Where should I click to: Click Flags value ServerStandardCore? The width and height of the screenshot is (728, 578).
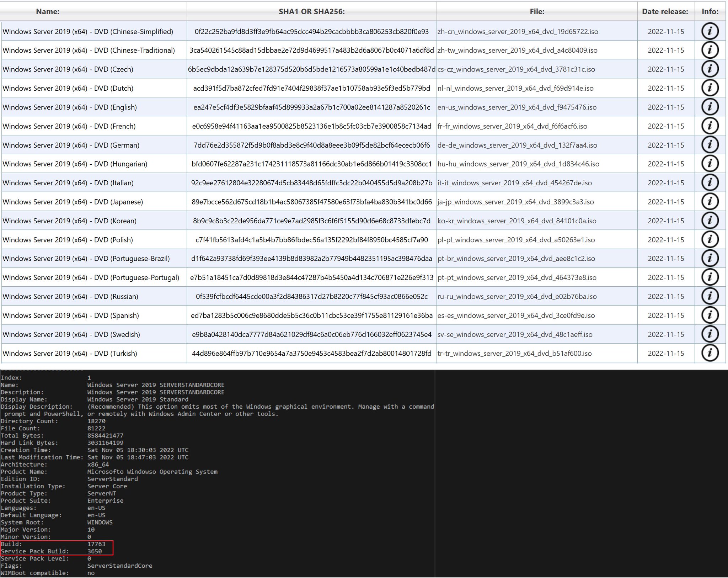120,566
